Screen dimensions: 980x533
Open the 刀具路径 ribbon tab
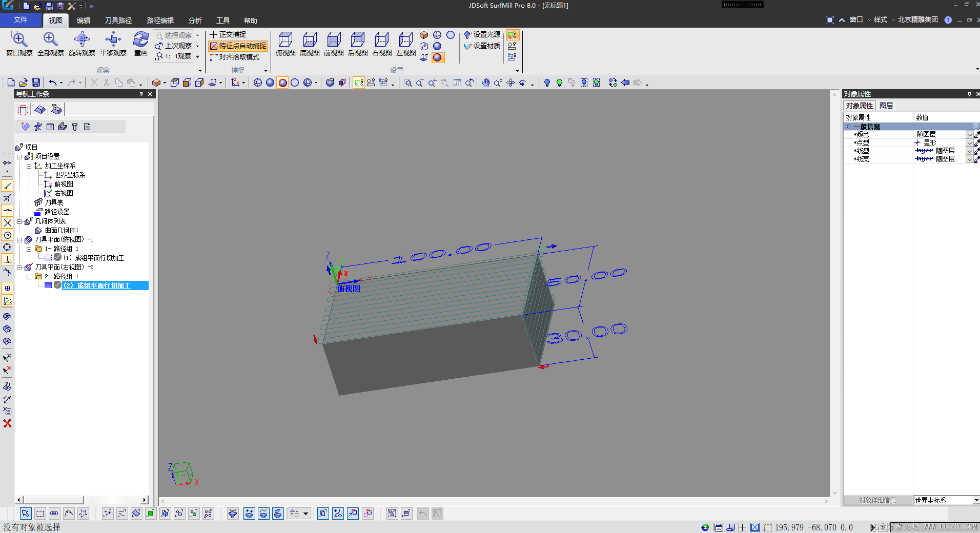pos(118,20)
